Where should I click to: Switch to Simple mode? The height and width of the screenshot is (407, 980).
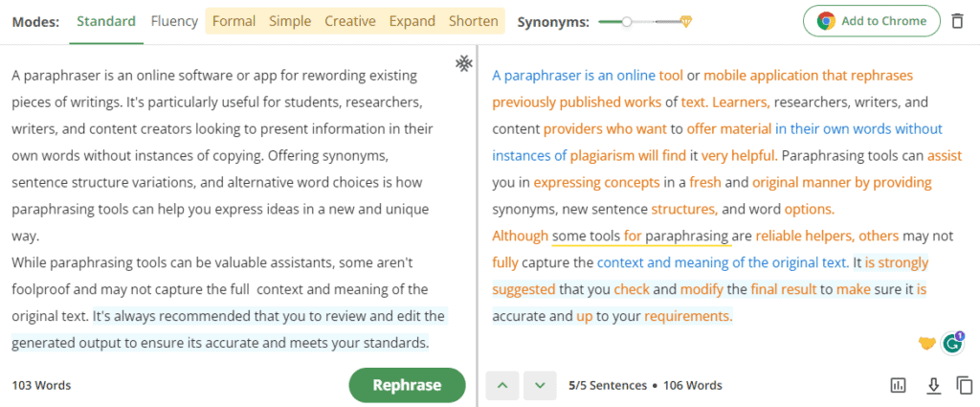pos(290,21)
